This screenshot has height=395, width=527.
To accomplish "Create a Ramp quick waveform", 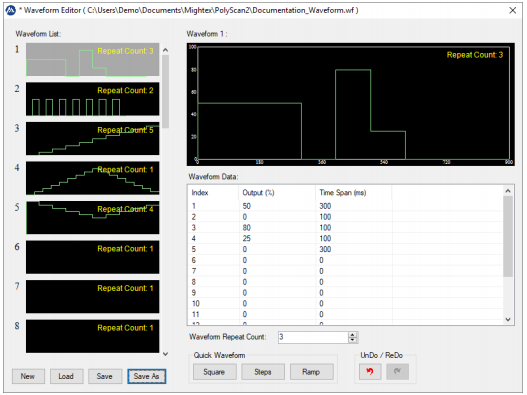I will click(311, 372).
